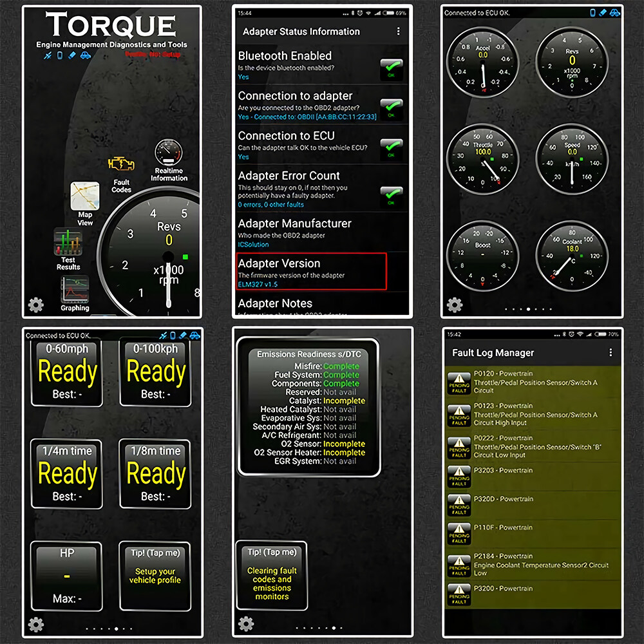Click the Bluetooth Enabled OK checkmark

click(391, 68)
